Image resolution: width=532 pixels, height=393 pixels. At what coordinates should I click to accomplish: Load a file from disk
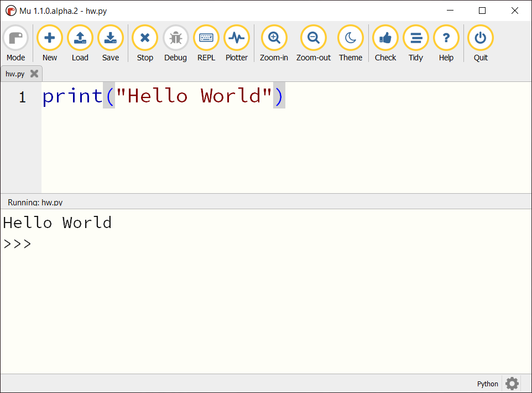pos(80,43)
